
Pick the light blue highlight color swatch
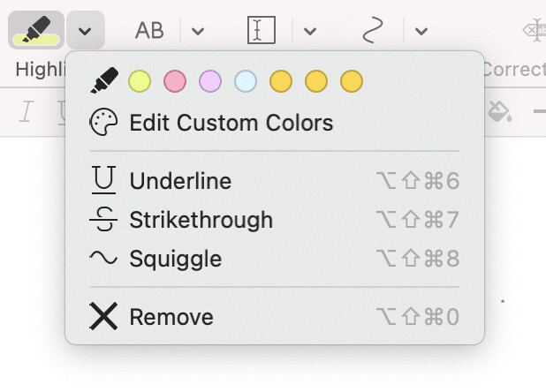246,82
